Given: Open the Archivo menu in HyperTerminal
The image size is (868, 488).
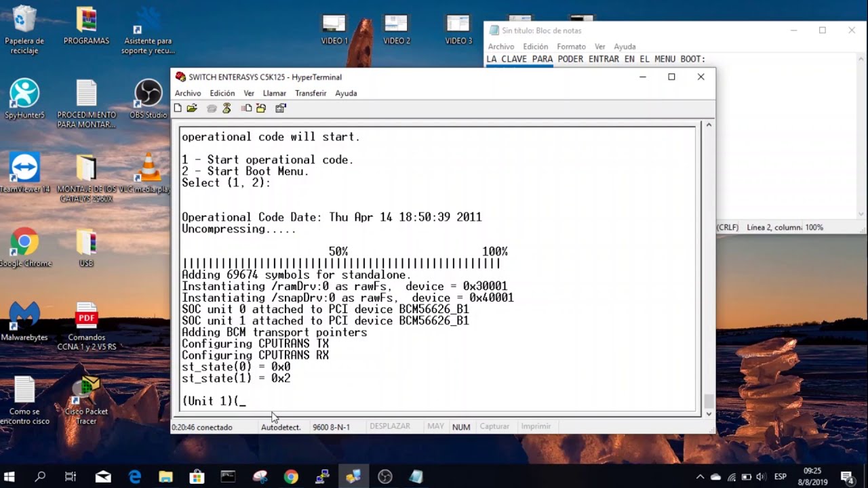Looking at the screenshot, I should tap(188, 94).
